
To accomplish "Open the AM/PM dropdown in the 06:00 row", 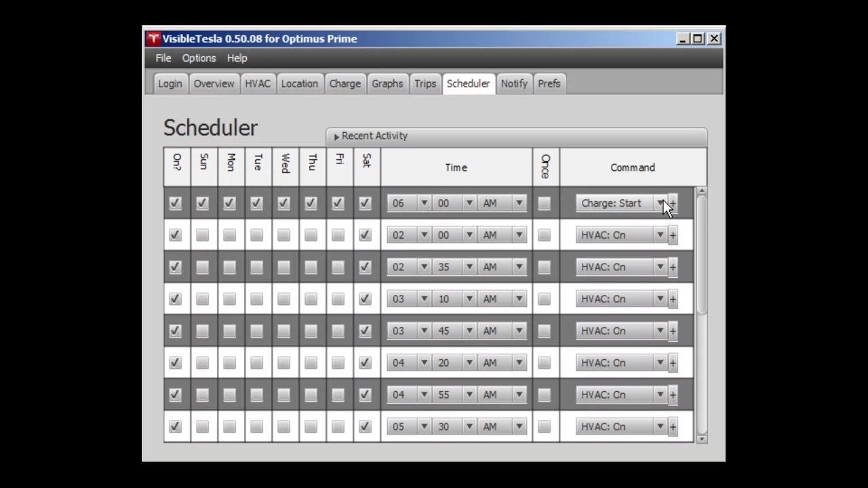I will pos(502,203).
